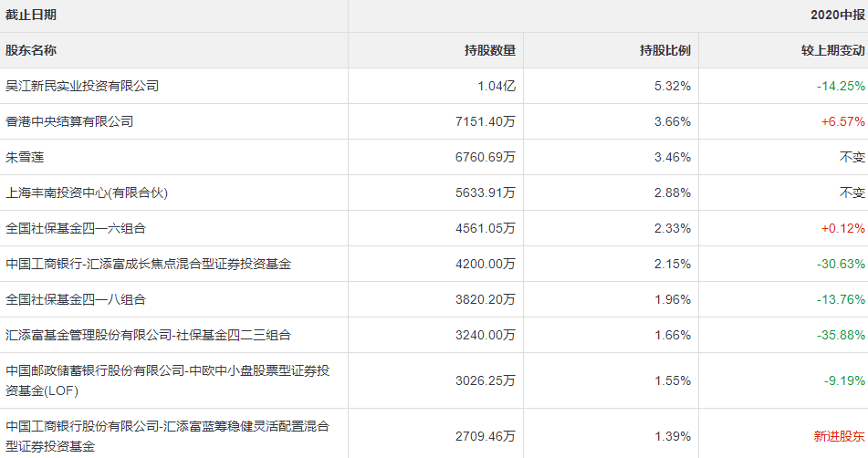Click 不变 in the 朱雪莲 row
The image size is (868, 458).
click(852, 157)
